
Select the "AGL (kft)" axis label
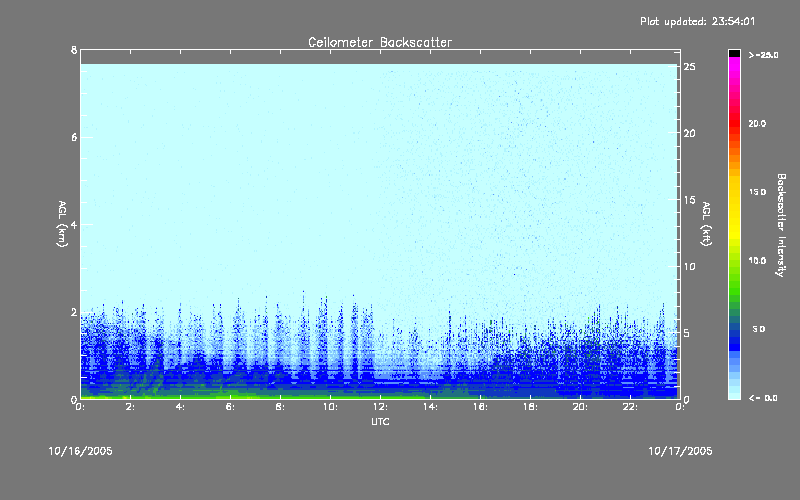pos(707,224)
